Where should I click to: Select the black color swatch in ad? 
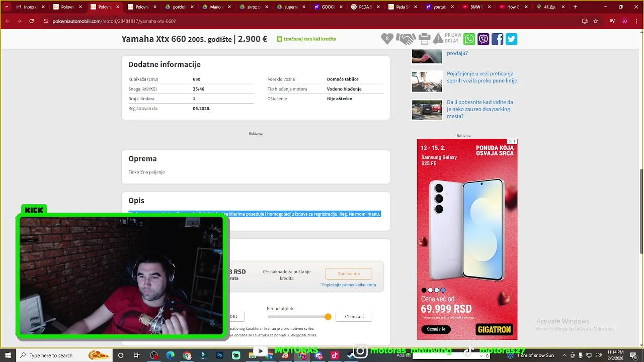coord(424,290)
